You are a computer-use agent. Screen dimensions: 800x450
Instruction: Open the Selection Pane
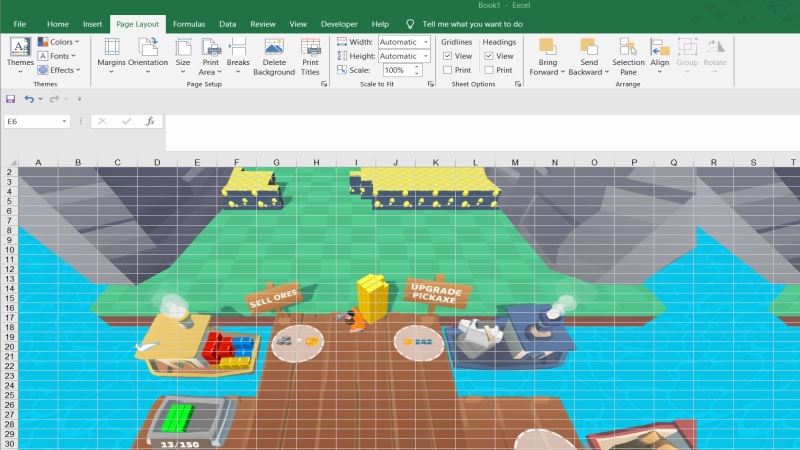tap(628, 57)
